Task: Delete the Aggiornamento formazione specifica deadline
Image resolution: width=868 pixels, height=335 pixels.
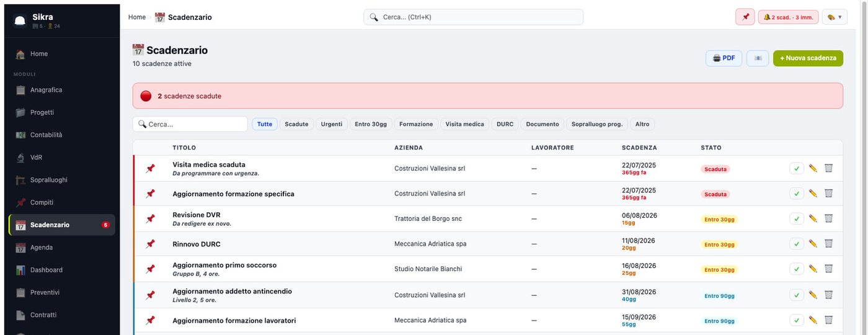Action: [828, 194]
